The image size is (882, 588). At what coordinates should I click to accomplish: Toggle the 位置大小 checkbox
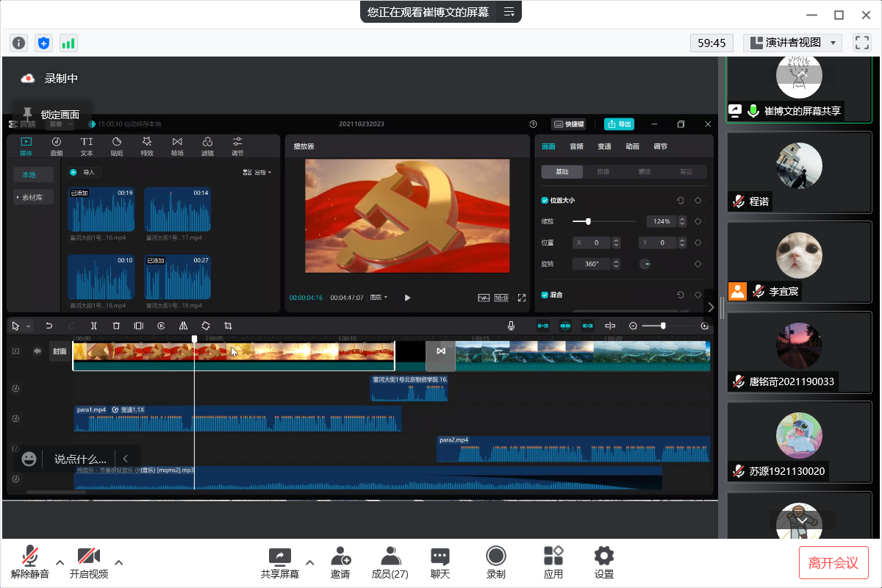pos(545,200)
